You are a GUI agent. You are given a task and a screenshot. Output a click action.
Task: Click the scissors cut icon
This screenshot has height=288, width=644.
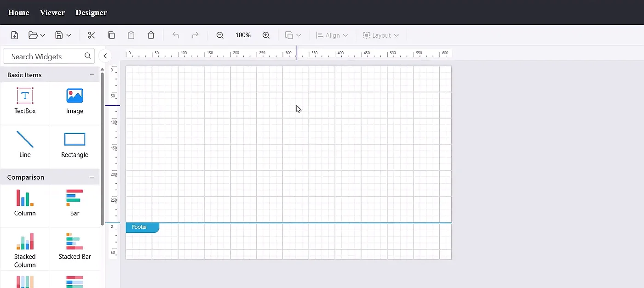91,35
